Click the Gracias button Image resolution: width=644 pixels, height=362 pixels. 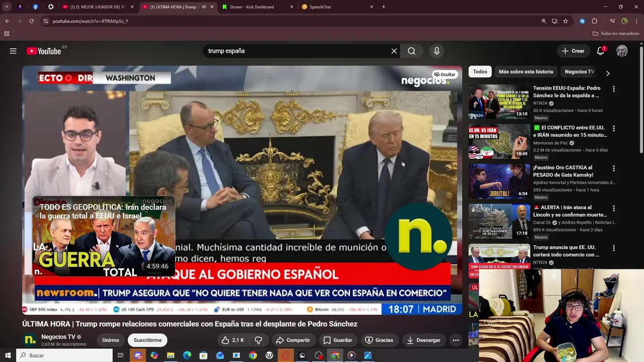(379, 340)
